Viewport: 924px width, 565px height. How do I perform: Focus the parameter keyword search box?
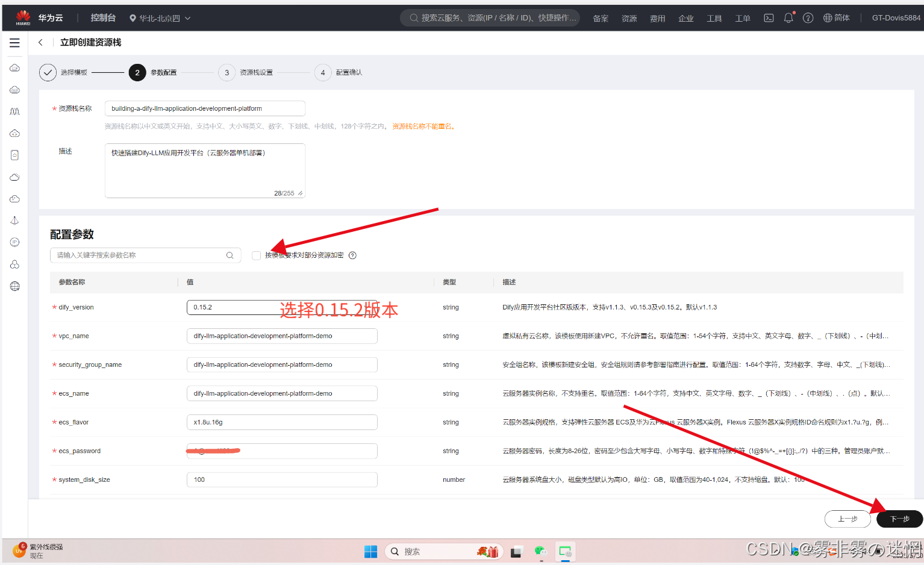pyautogui.click(x=145, y=255)
